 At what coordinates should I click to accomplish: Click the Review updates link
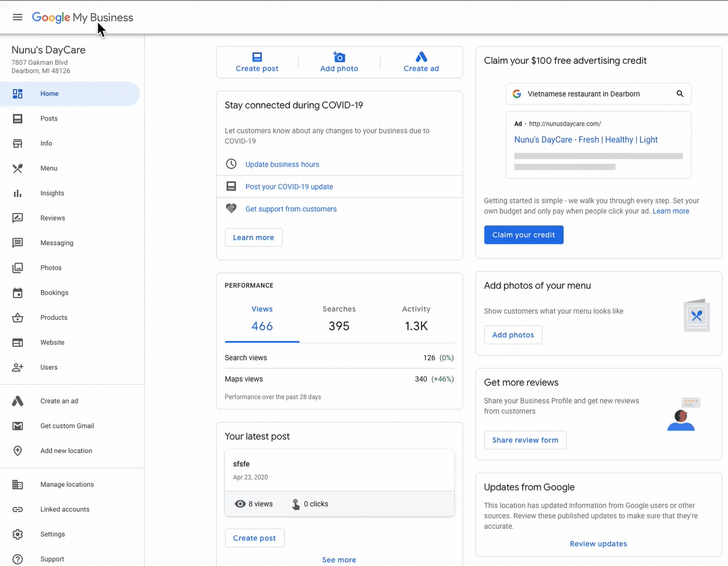pos(598,544)
